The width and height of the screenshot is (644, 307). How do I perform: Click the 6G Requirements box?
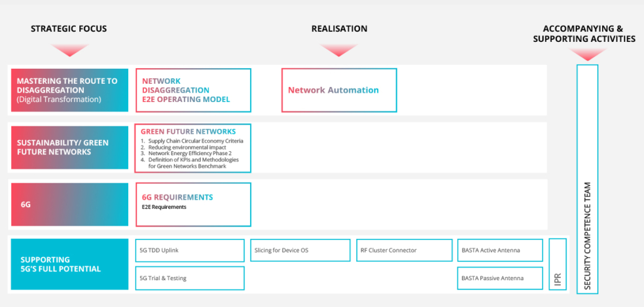pos(193,204)
